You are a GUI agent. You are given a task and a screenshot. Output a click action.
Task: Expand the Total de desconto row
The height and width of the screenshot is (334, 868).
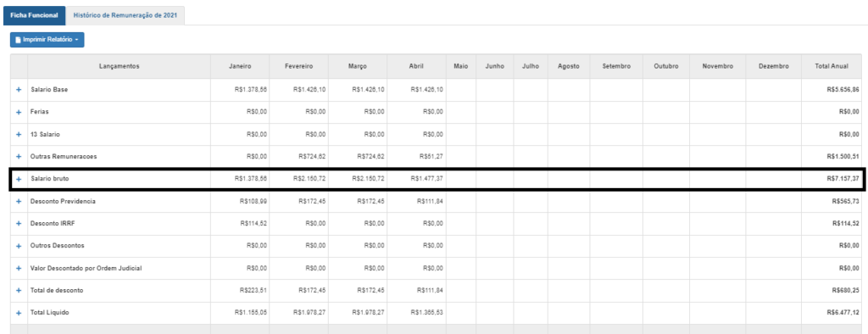tap(19, 290)
